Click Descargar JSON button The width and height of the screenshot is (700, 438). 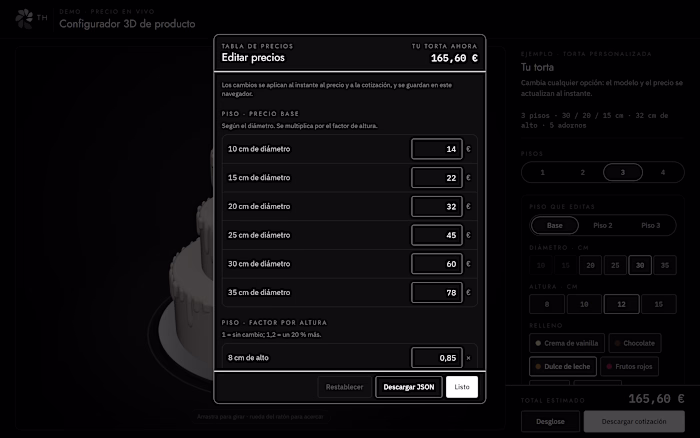pyautogui.click(x=408, y=387)
